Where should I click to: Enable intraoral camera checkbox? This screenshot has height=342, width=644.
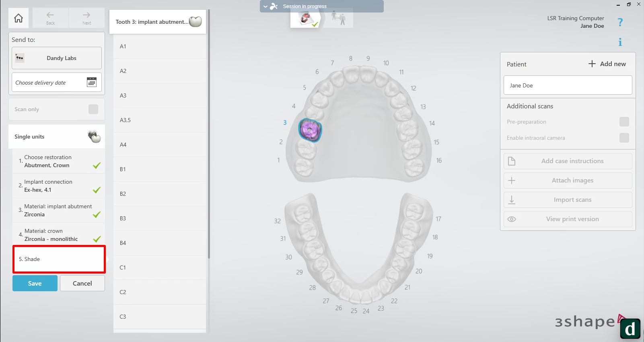click(624, 138)
